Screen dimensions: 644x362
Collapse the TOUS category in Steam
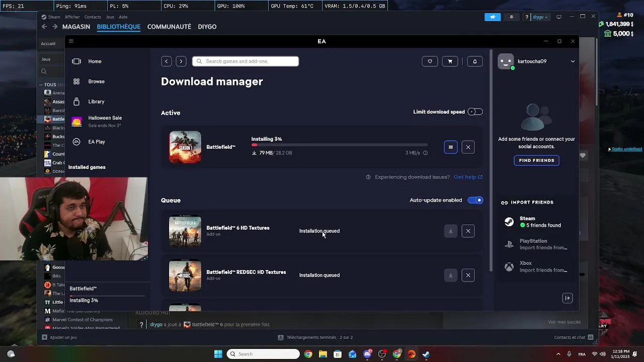click(41, 85)
